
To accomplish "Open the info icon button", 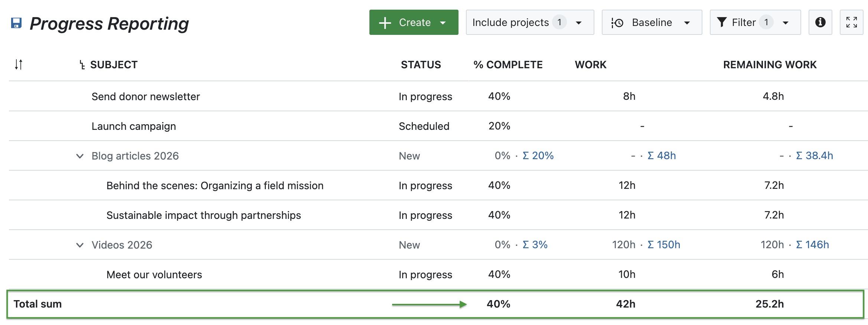I will click(820, 22).
